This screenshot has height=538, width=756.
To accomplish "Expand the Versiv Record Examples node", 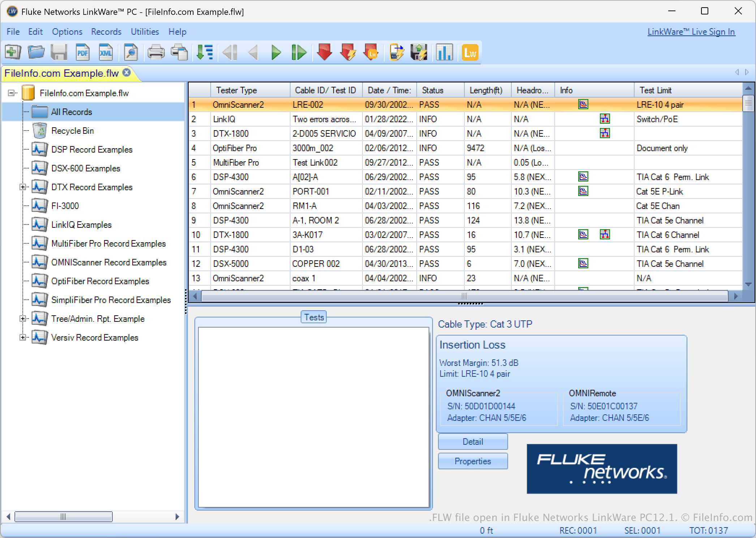I will [23, 337].
